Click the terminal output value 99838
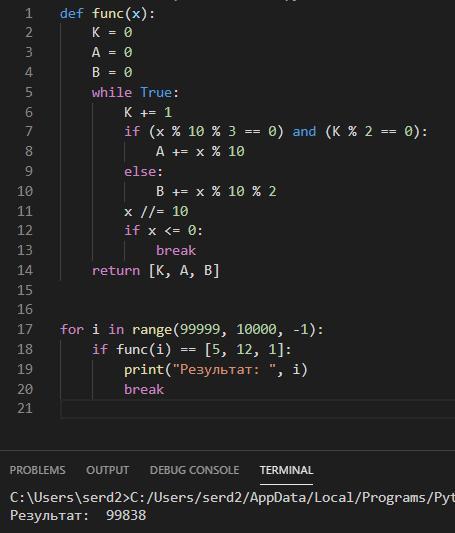This screenshot has height=533, width=455. point(126,516)
